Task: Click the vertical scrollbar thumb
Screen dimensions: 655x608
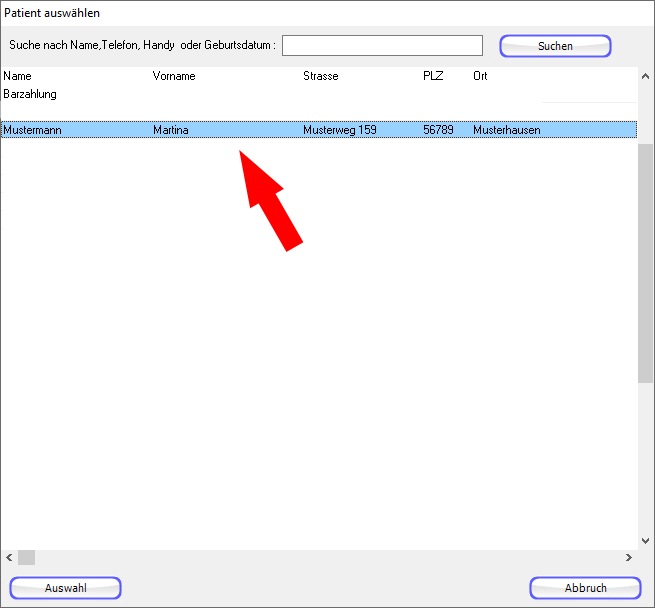Action: click(646, 260)
